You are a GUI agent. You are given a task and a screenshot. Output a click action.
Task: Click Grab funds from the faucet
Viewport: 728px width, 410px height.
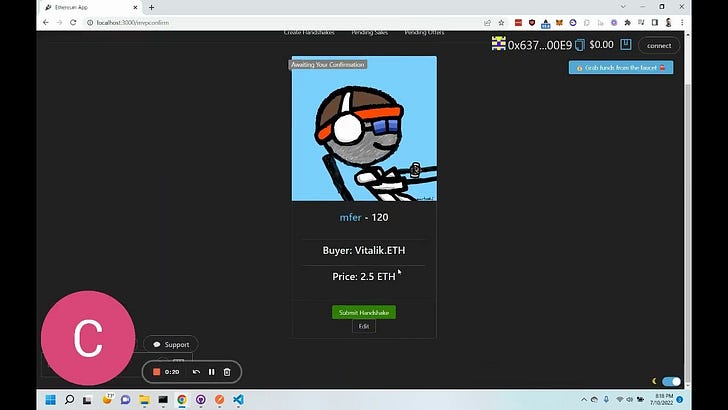coord(621,68)
